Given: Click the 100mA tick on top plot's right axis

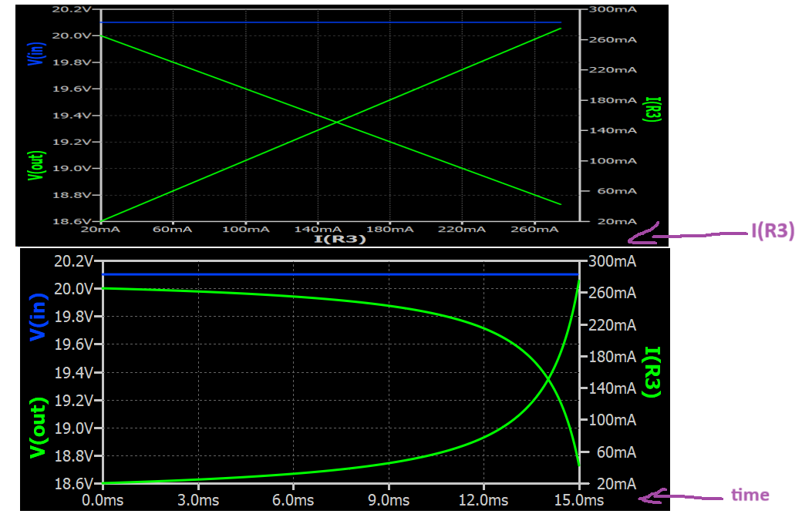Looking at the screenshot, I should pyautogui.click(x=613, y=161).
